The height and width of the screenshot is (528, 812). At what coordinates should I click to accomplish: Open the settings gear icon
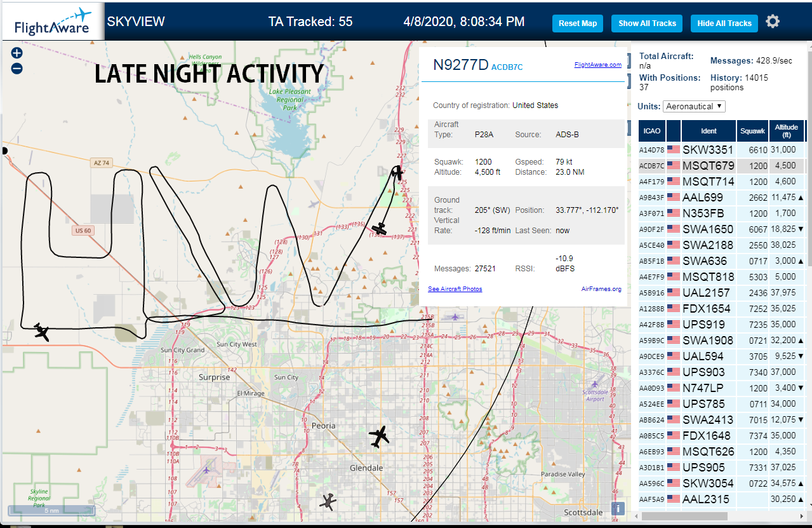[772, 22]
